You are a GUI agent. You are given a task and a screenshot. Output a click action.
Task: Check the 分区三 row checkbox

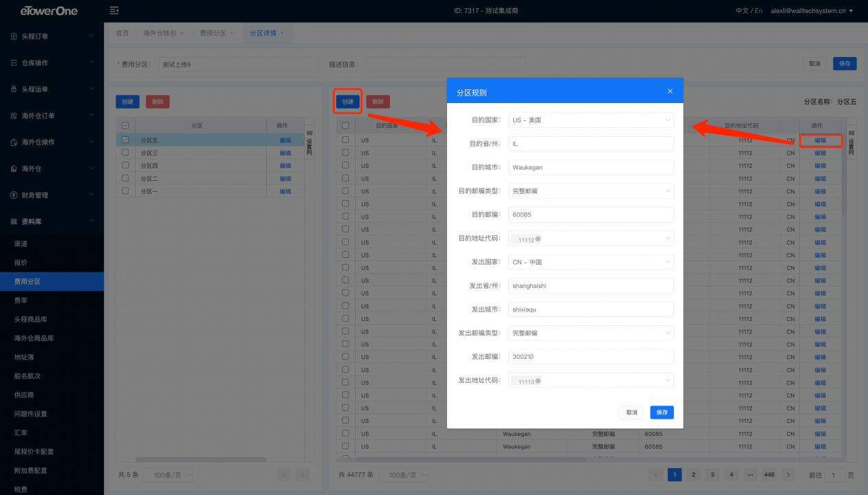(x=124, y=153)
